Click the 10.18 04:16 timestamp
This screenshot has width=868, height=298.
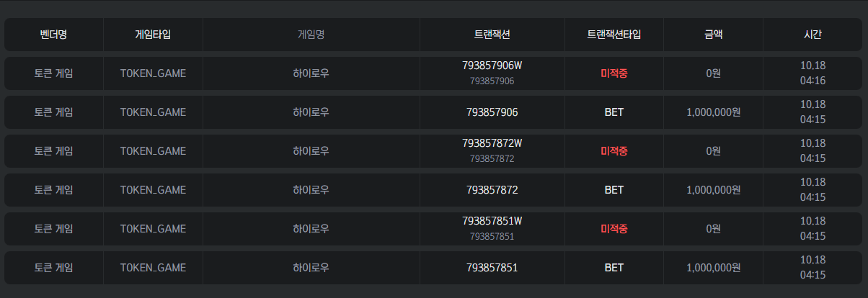(812, 73)
